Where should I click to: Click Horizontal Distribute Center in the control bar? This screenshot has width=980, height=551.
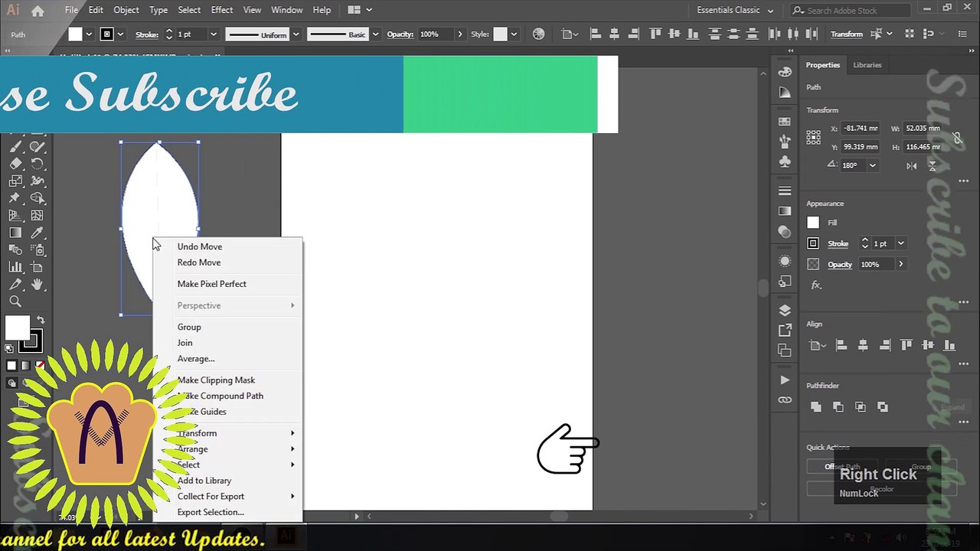coord(794,34)
